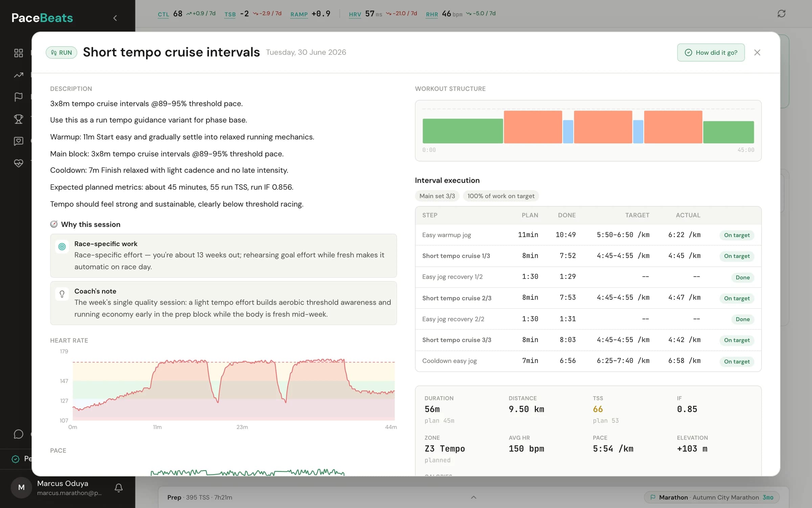This screenshot has height=508, width=812.
Task: Click the PaceBeats logo
Action: tap(42, 18)
